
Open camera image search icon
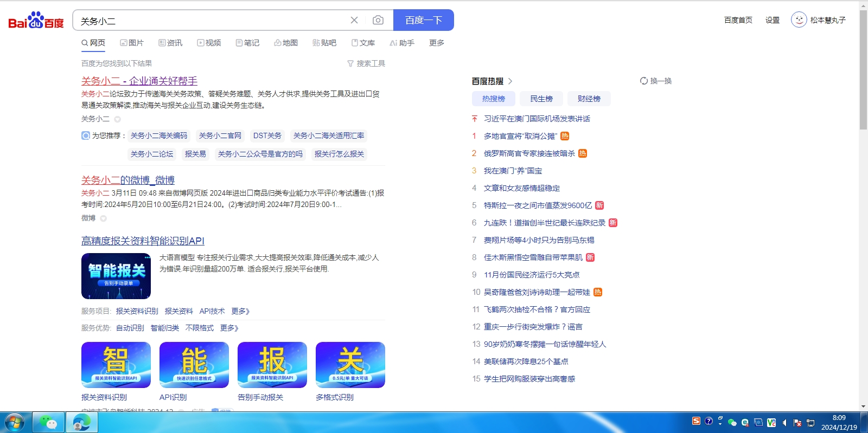(378, 20)
